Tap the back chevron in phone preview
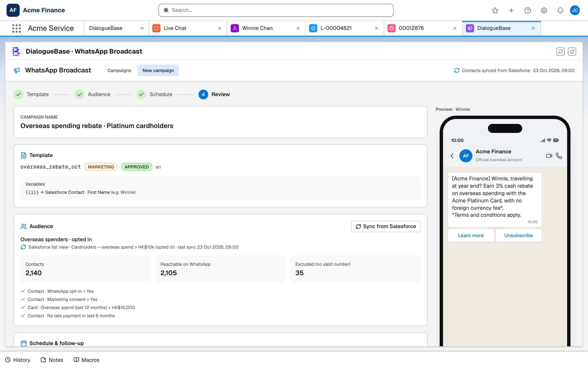The width and height of the screenshot is (588, 368). point(452,156)
